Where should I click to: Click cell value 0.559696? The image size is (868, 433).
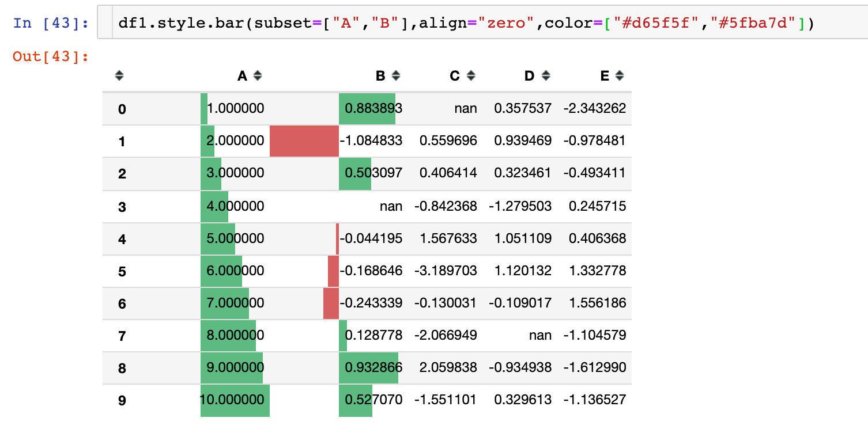pyautogui.click(x=448, y=140)
